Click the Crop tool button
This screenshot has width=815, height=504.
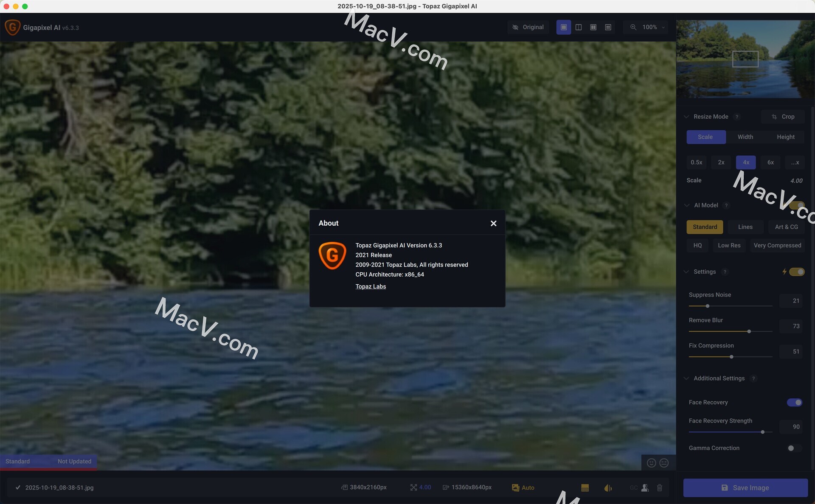pos(783,117)
